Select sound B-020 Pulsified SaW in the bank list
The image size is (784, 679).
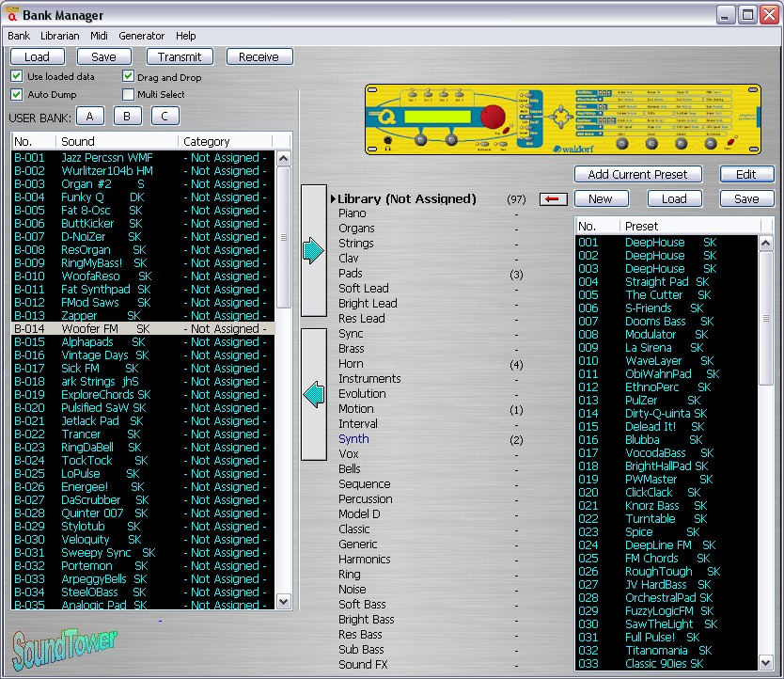point(94,408)
